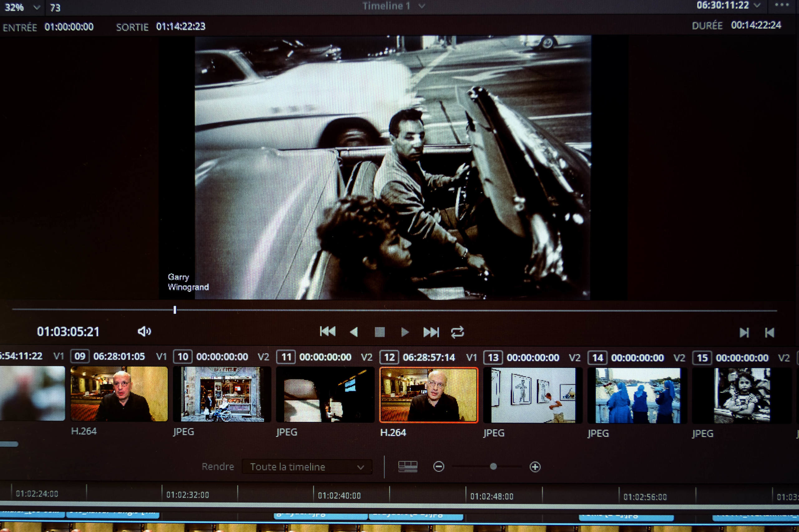Image resolution: width=799 pixels, height=532 pixels.
Task: Click clip number badge 11
Action: (286, 357)
